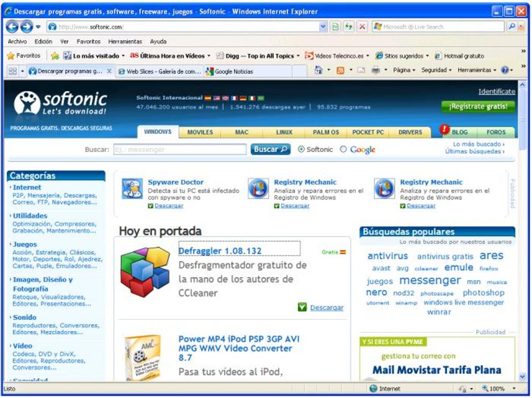Switch to the MOVILES tab

tap(200, 132)
